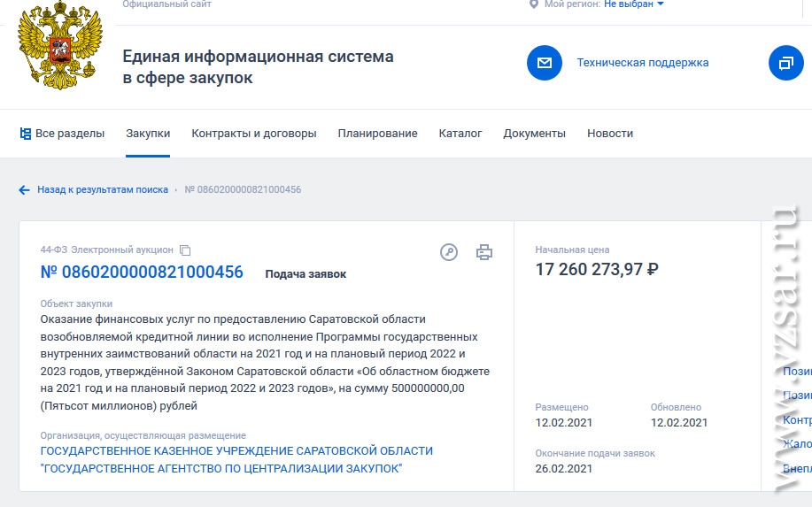Select the Документы menu item

534,134
